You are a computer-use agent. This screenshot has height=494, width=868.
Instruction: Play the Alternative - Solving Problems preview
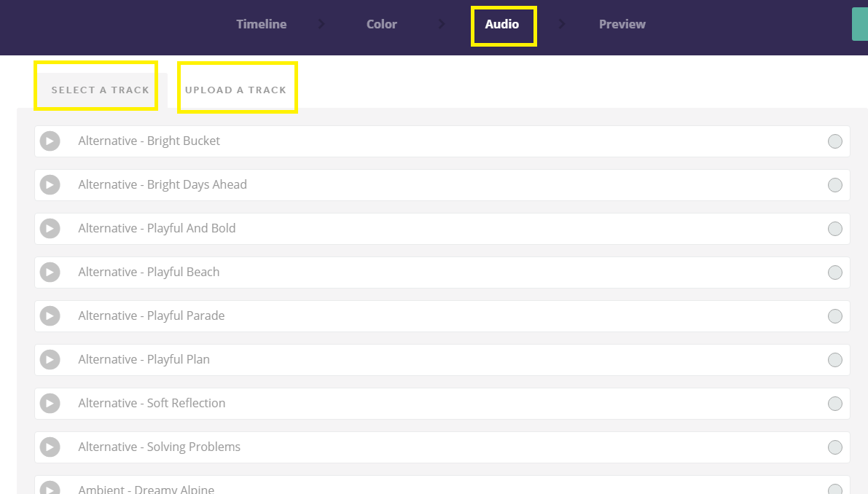coord(50,447)
